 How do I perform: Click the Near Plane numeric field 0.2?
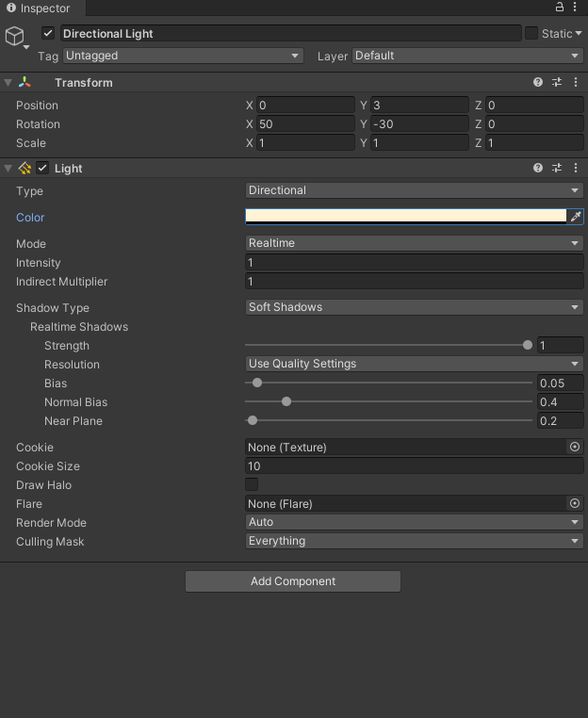[561, 421]
